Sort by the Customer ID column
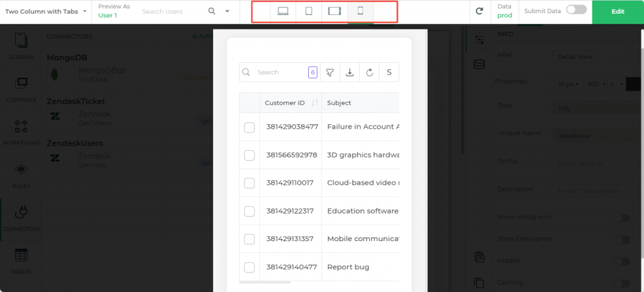The image size is (644, 292). (315, 103)
